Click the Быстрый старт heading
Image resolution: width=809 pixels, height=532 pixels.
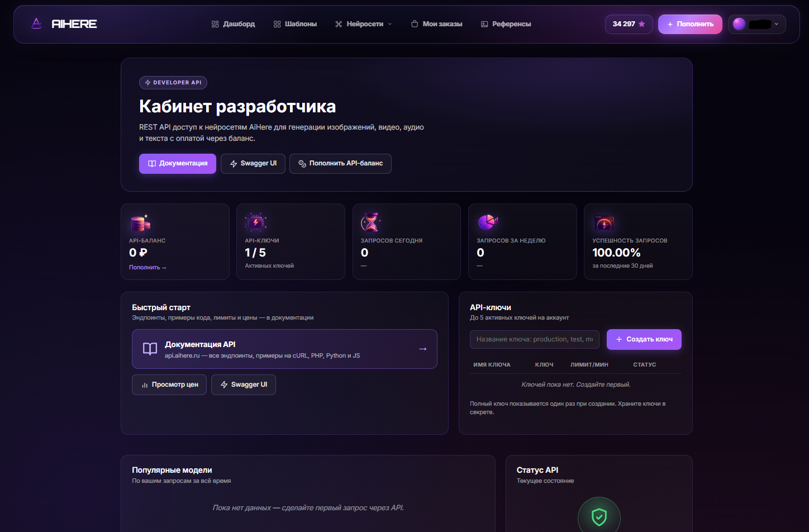click(x=161, y=307)
